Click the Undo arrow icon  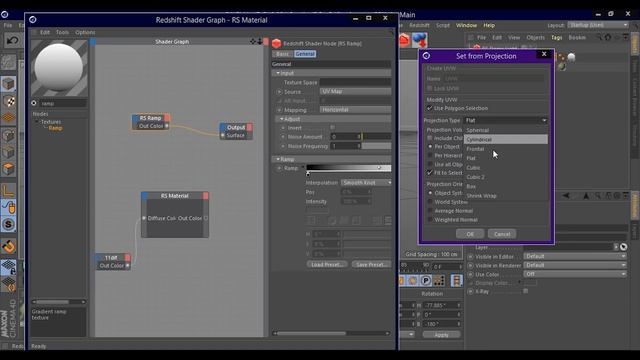[12, 40]
